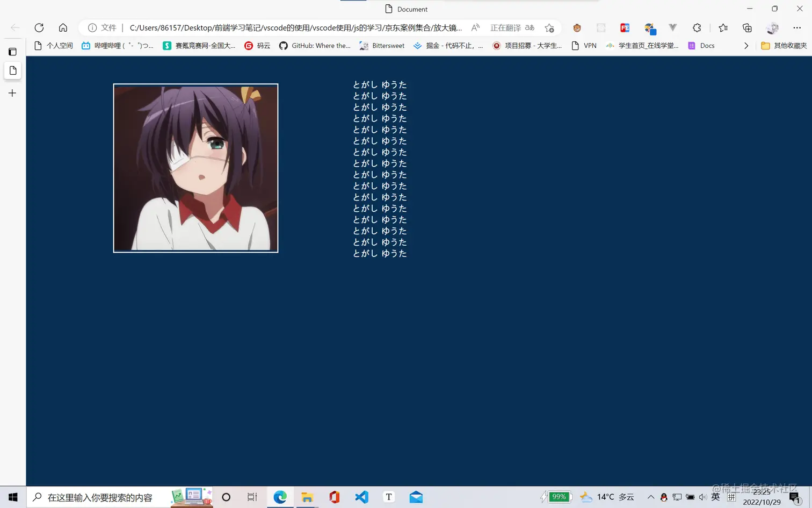Open the Extensions puzzle piece menu
Viewport: 812px width, 508px height.
click(x=697, y=27)
